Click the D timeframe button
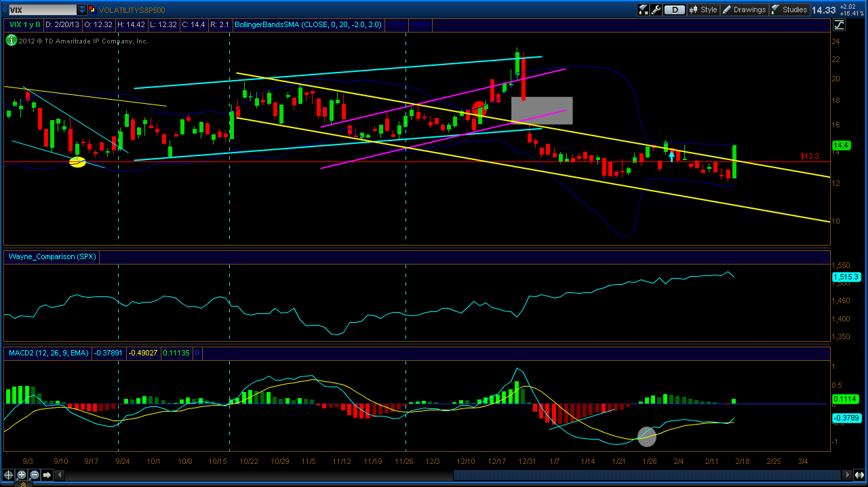Screen dimensions: 868x487 [x=674, y=9]
